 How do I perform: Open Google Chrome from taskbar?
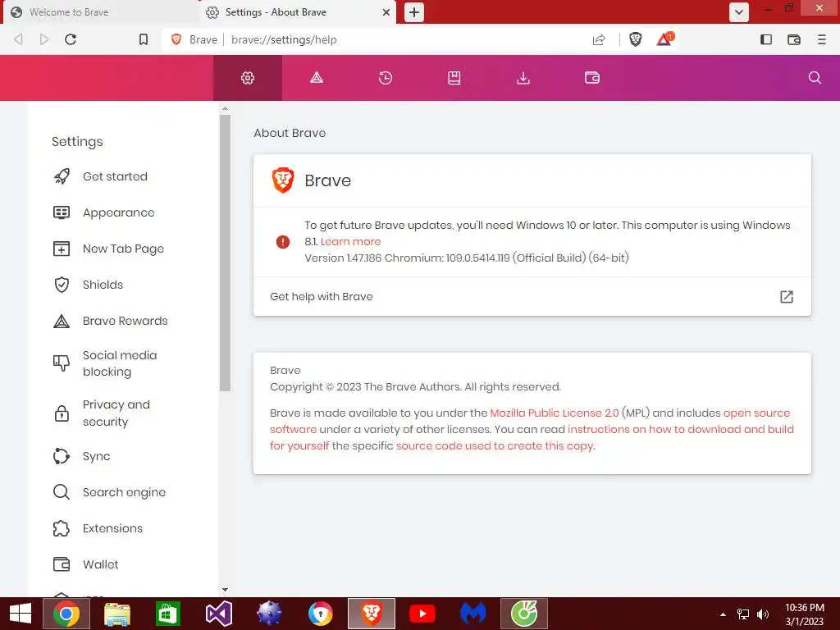click(66, 614)
